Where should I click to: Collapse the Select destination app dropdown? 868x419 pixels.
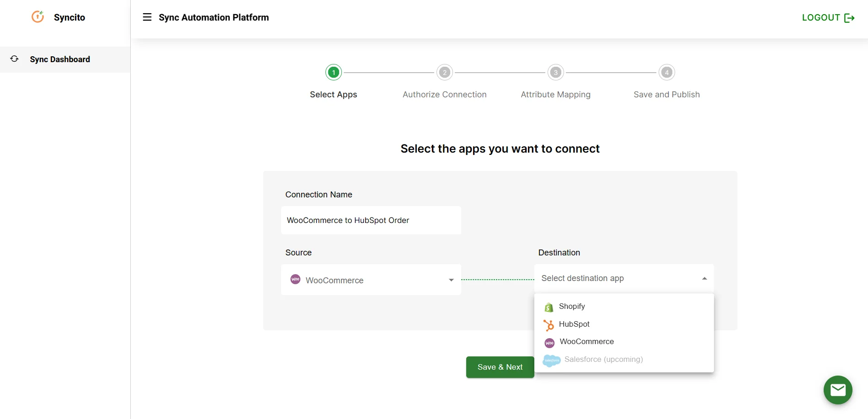(704, 278)
